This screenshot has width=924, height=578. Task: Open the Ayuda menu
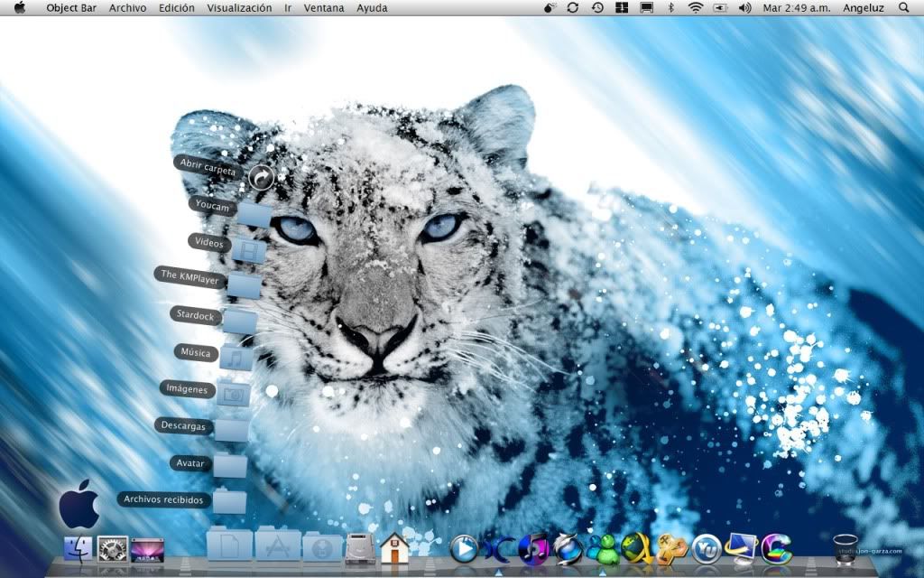[x=372, y=8]
